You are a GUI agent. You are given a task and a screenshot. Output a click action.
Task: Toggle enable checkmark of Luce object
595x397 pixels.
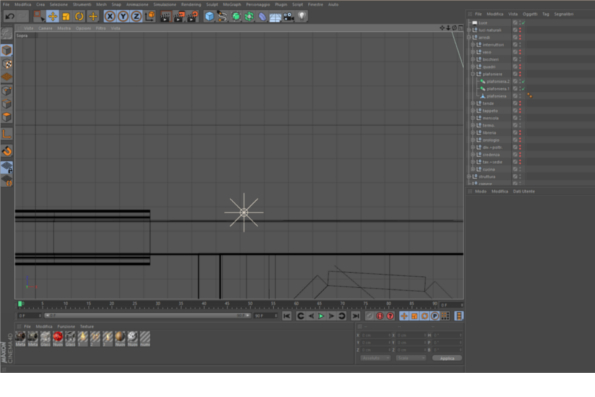point(523,23)
